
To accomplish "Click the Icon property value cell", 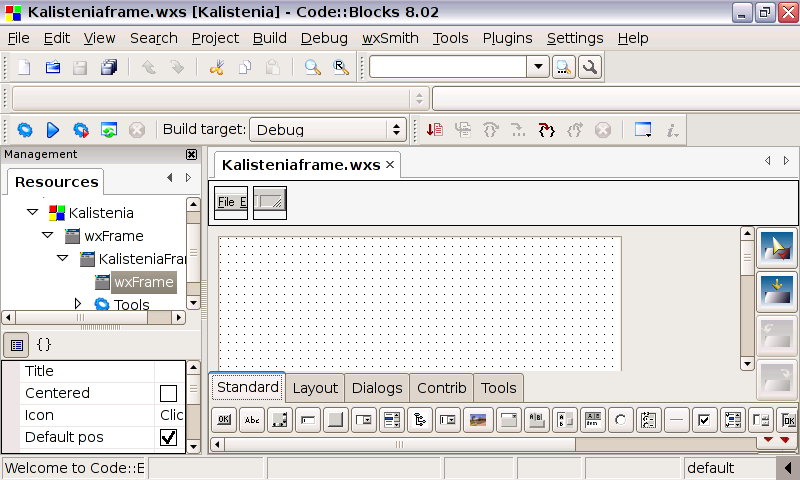I will point(170,415).
